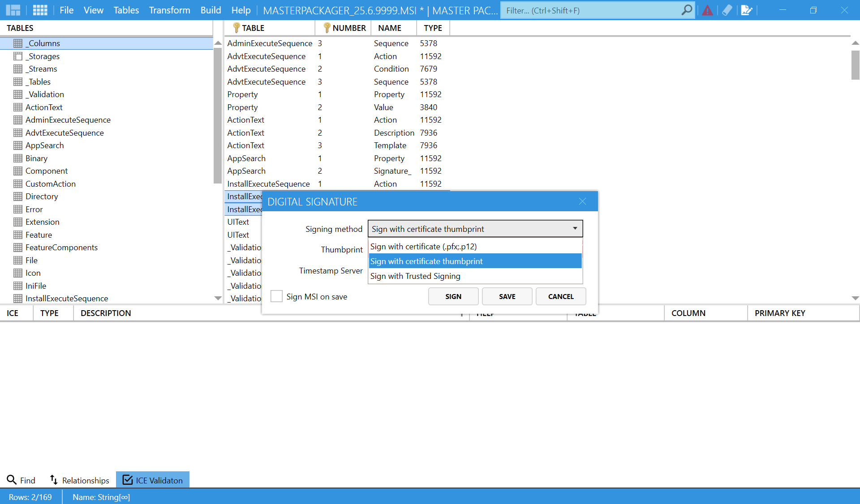
Task: Click the red warning triangle icon
Action: (x=707, y=10)
